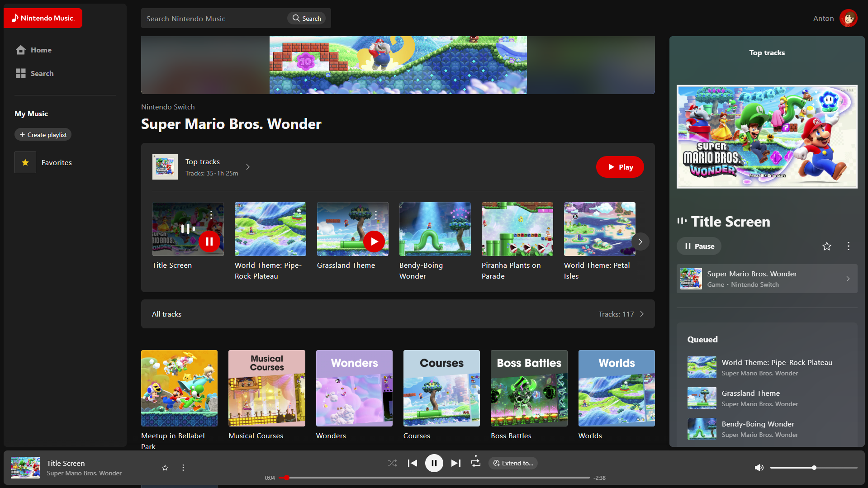
Task: Select World Theme: Pipe-Rock Plateau track card
Action: pyautogui.click(x=270, y=242)
